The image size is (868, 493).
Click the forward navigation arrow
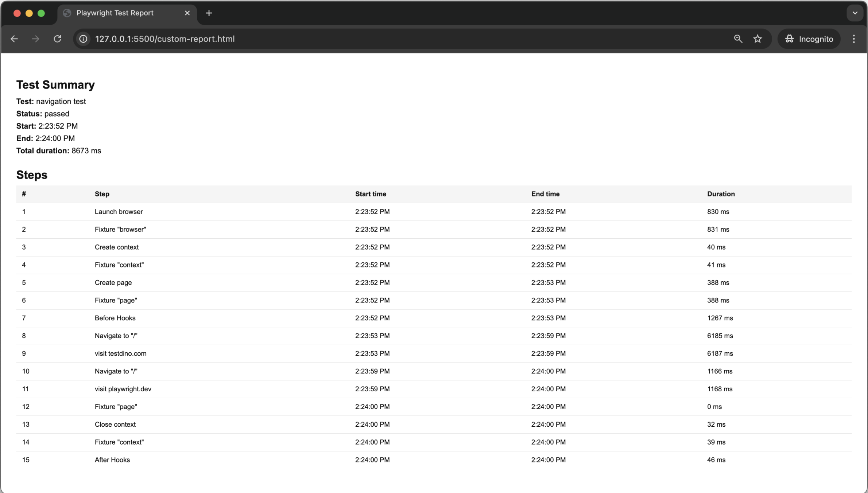(x=35, y=39)
